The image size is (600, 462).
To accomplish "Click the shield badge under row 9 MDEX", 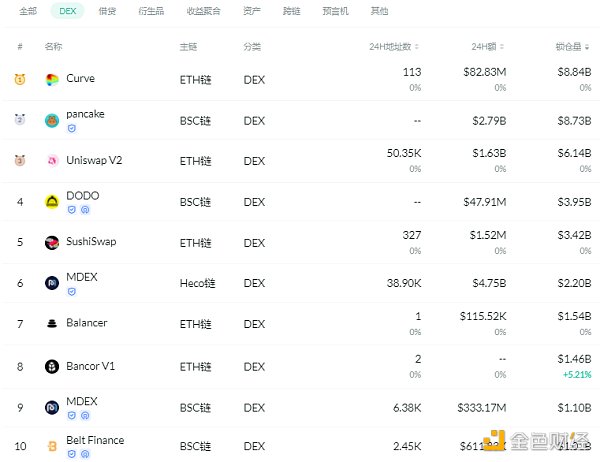I will (x=72, y=415).
